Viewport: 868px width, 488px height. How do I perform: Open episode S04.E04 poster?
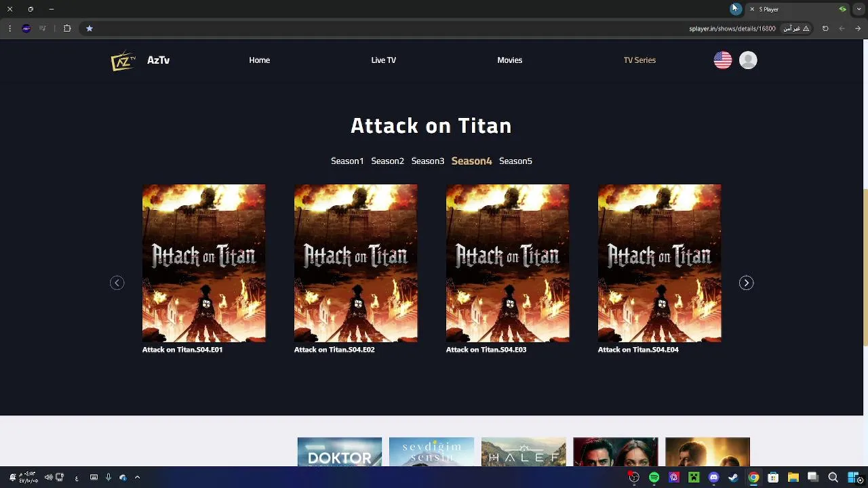(x=660, y=263)
